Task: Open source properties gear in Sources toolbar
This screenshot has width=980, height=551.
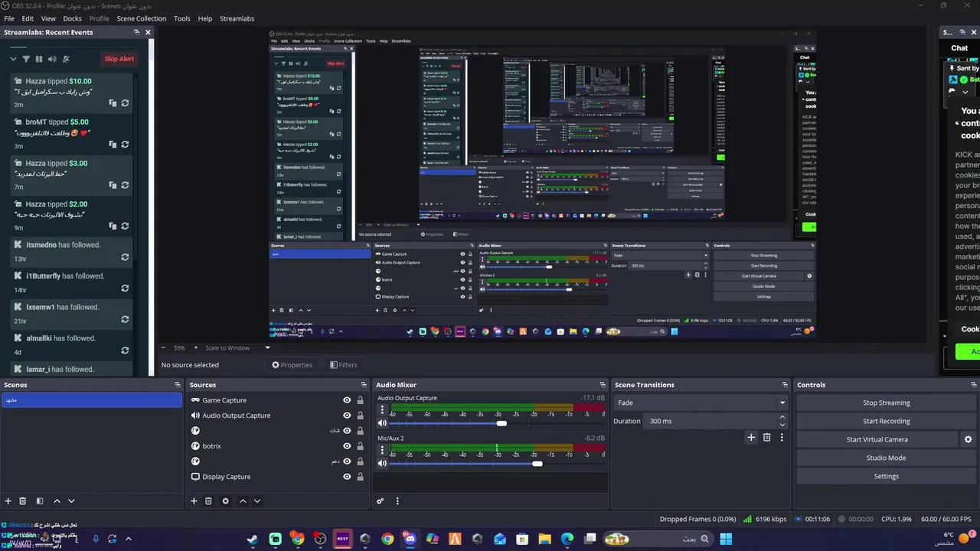Action: (225, 501)
